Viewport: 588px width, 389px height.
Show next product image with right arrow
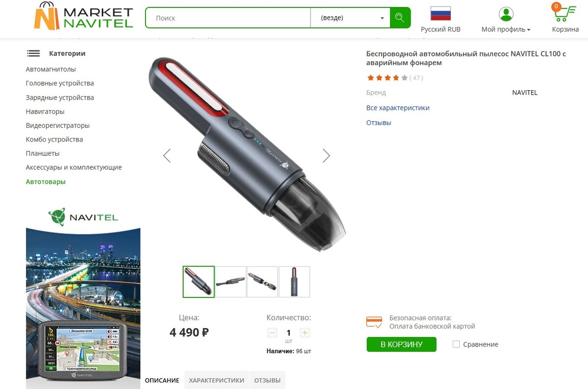326,156
